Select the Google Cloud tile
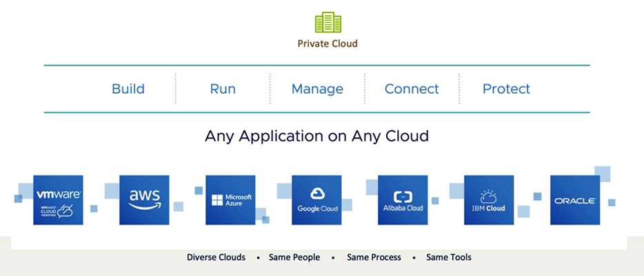Viewport: 644px width, 276px height. coord(316,200)
